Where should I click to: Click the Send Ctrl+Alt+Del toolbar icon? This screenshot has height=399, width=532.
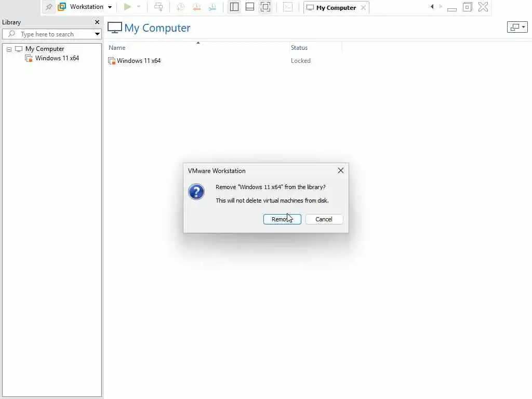click(158, 7)
